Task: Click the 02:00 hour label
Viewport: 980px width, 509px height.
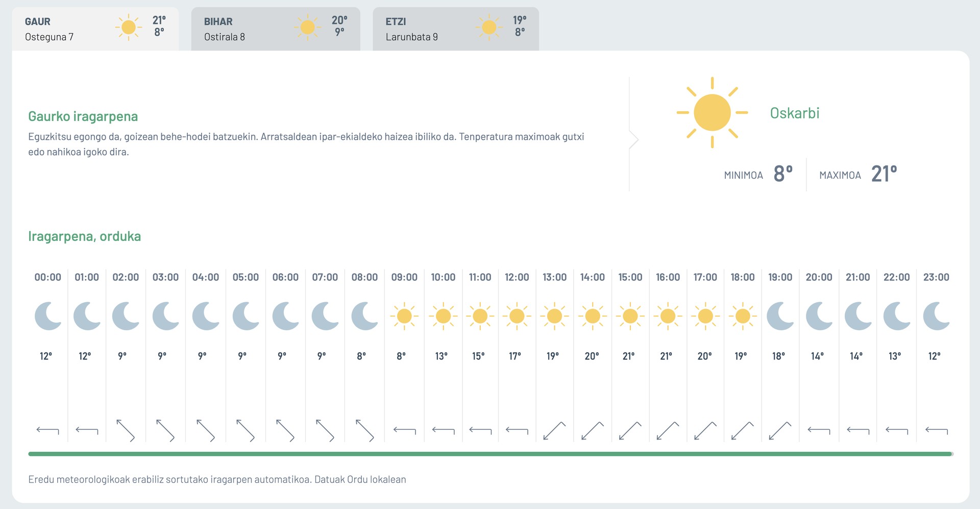Action: 126,277
